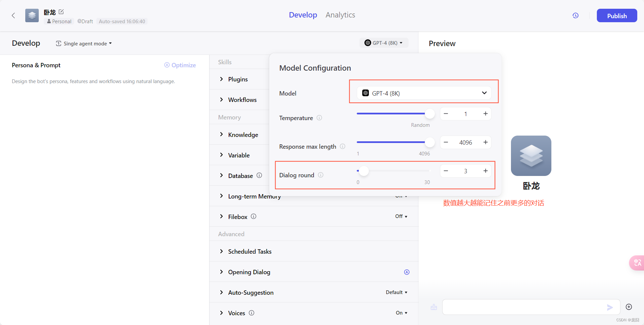Viewport: 644px width, 325px height.
Task: Auto-generate Opening Dialog with AI icon
Action: tap(407, 272)
